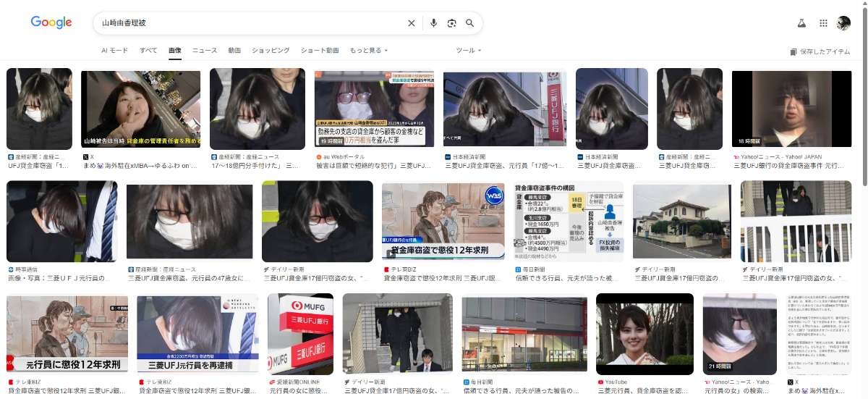Open the MUFG bank sign thumbnail
Screen dimensions: 868x399
point(300,334)
